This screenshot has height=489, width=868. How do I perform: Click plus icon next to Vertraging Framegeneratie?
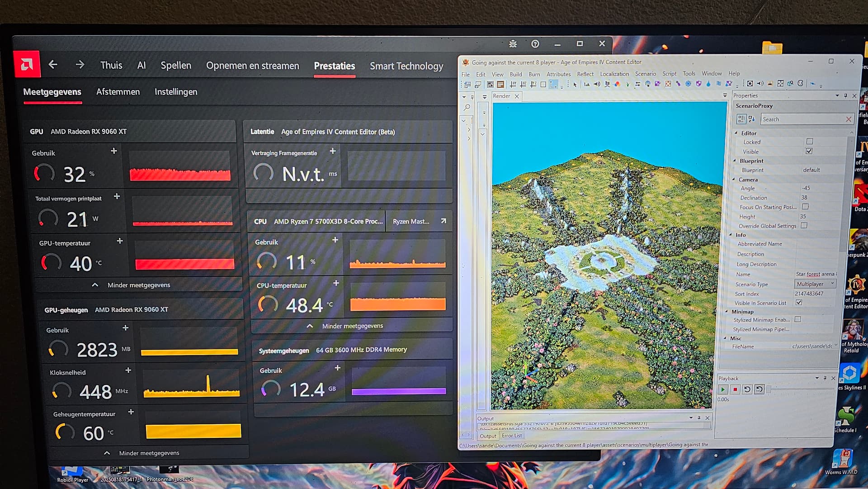point(333,151)
